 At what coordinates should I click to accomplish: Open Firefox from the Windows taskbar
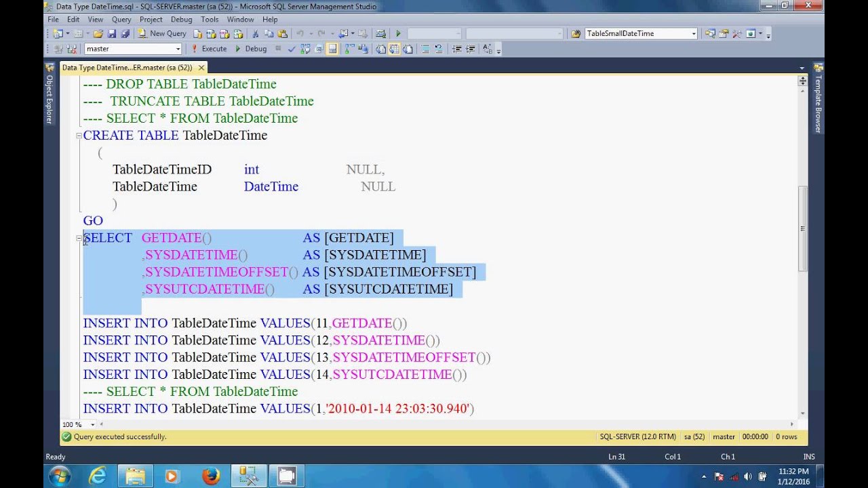(x=211, y=476)
